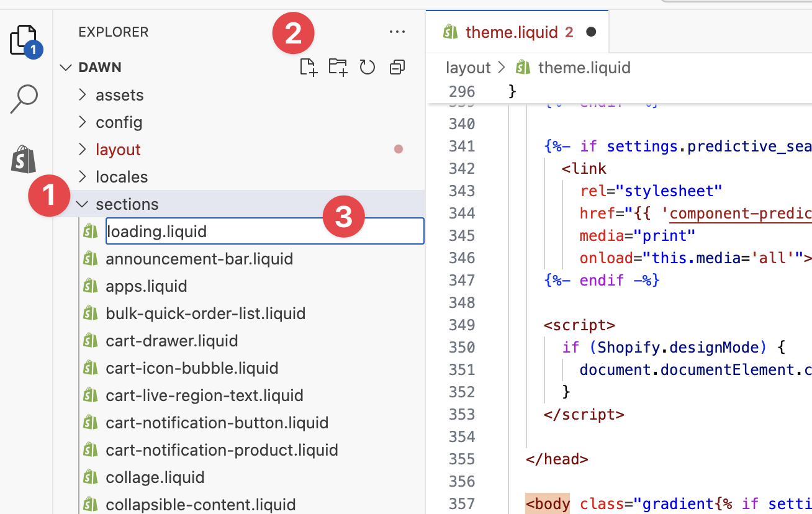Open announcement-bar.liquid file
Image resolution: width=812 pixels, height=514 pixels.
(x=199, y=259)
